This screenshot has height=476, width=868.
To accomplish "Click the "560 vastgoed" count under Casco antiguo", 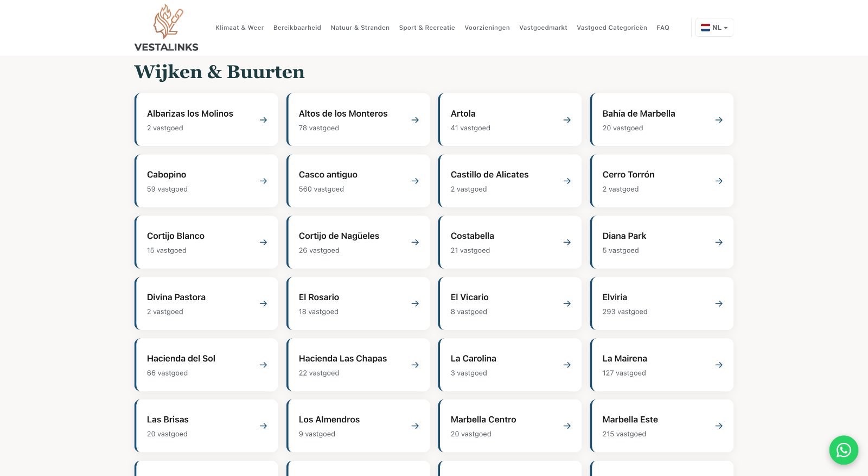I will click(x=321, y=189).
